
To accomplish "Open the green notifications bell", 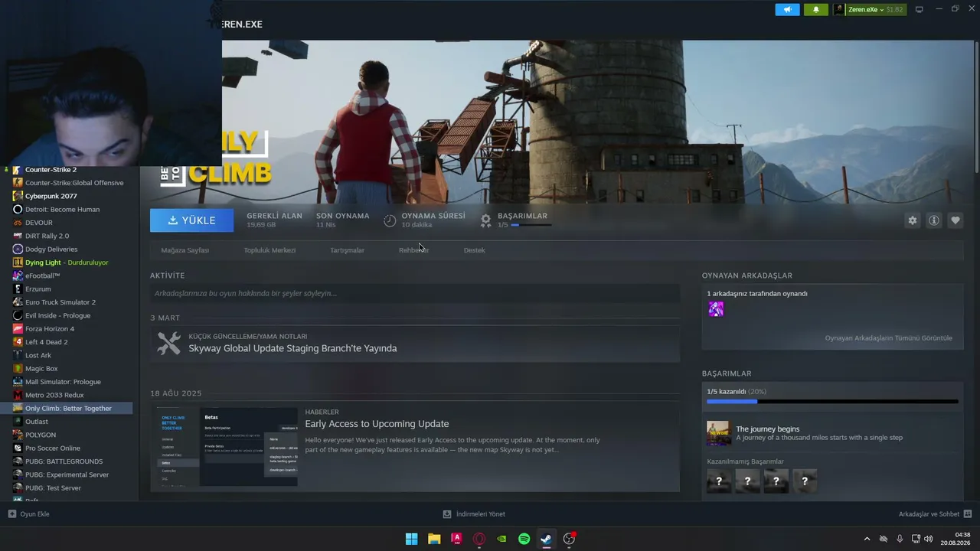I will coord(816,9).
